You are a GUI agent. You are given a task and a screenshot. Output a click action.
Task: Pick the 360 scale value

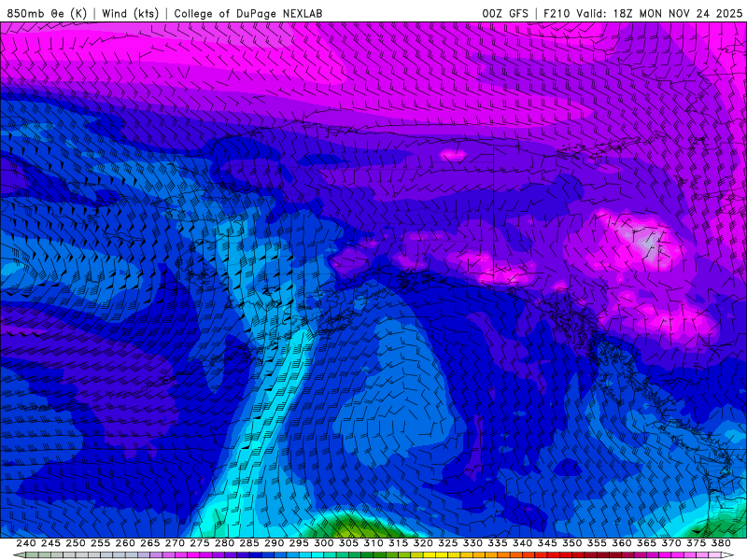pyautogui.click(x=621, y=543)
